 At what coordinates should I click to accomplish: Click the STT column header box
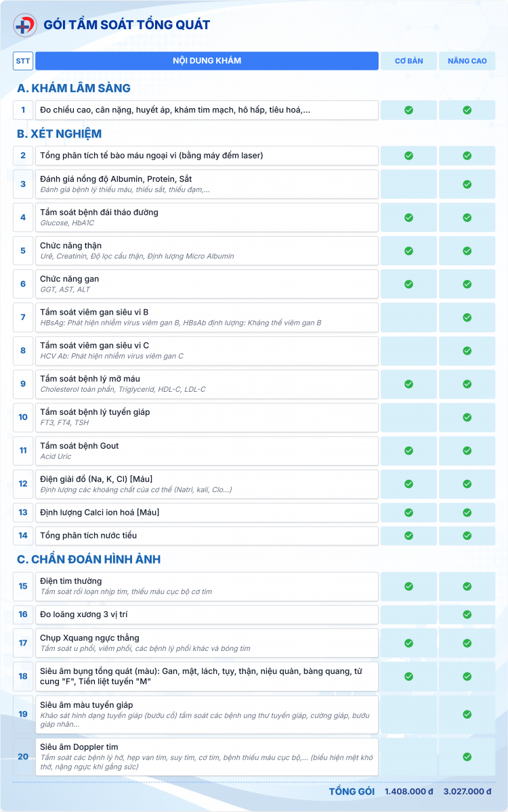[x=23, y=61]
